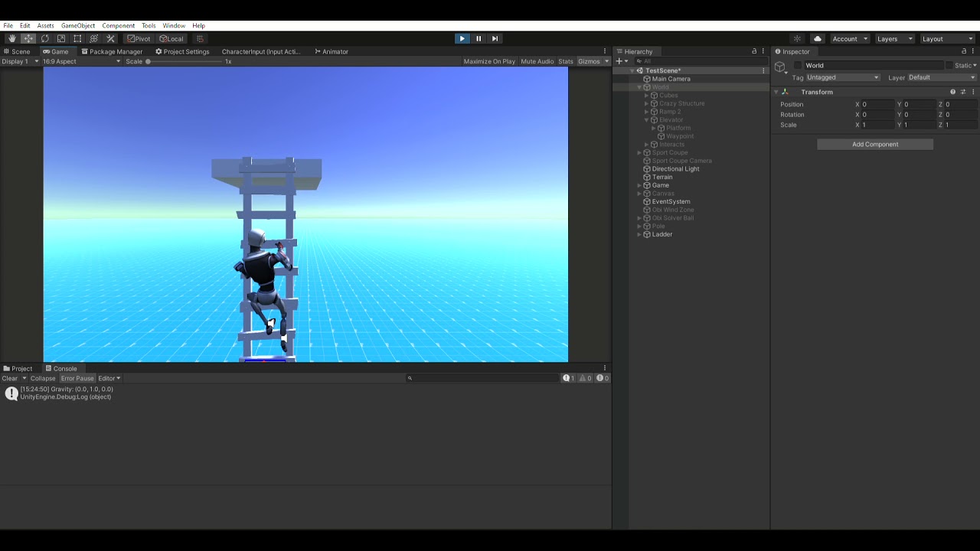This screenshot has width=980, height=551.
Task: Pause the running game
Action: pos(479,38)
